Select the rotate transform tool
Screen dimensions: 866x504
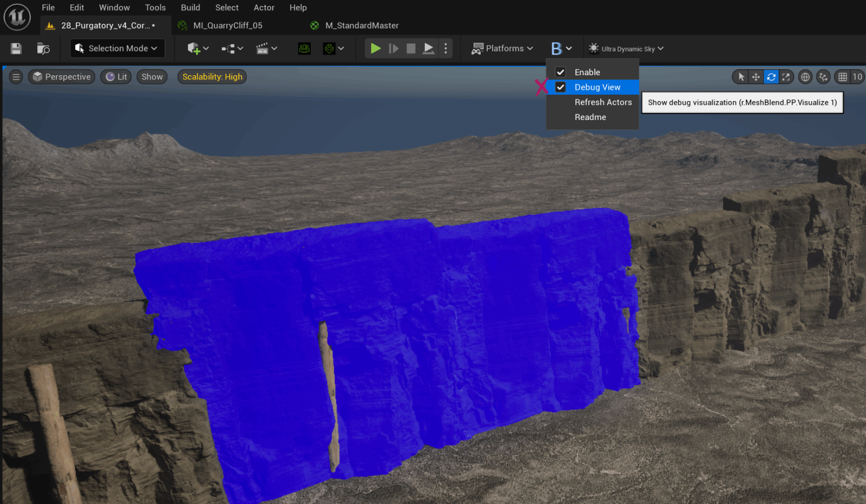tap(771, 76)
